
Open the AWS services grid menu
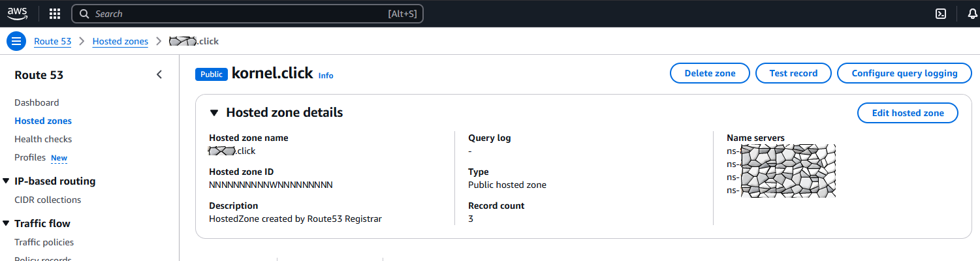(55, 14)
